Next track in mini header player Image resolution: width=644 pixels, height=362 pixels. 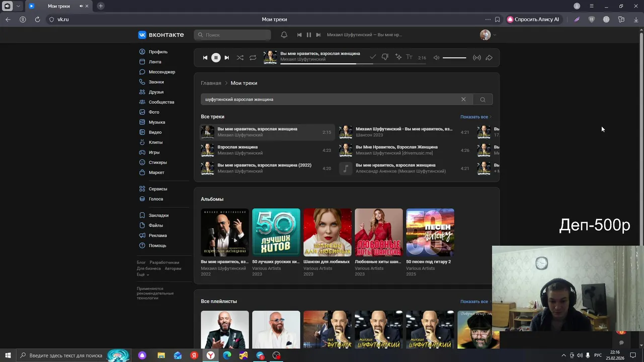coord(318,35)
